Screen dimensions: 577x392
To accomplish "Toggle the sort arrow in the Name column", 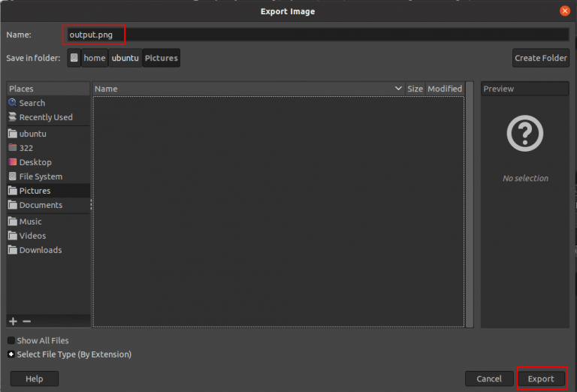I will click(398, 89).
